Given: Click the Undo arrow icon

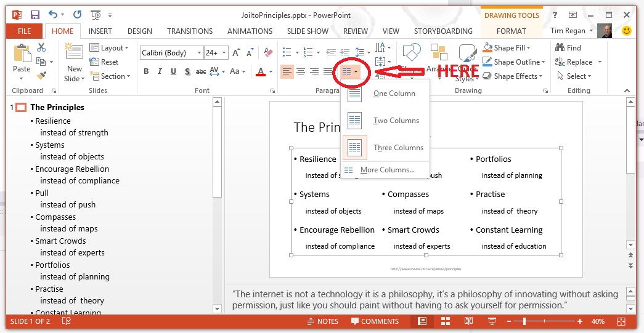Looking at the screenshot, I should (x=53, y=15).
